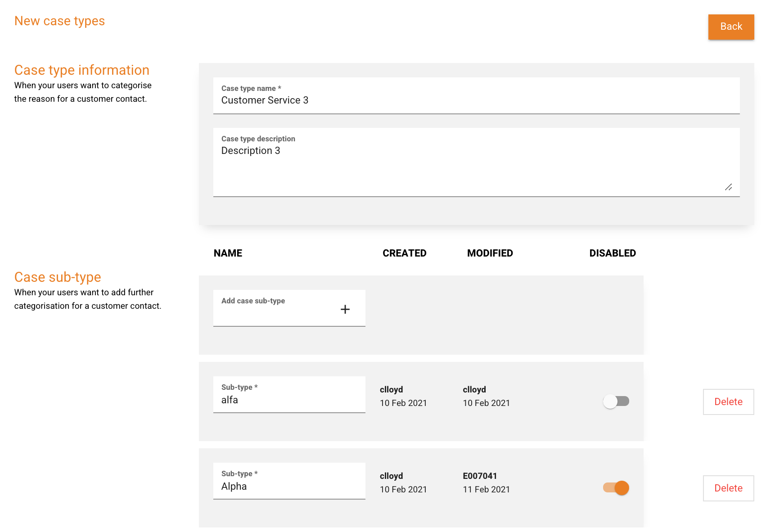Delete the Alpha sub-type
Viewport: 775px width, 532px height.
[728, 488]
